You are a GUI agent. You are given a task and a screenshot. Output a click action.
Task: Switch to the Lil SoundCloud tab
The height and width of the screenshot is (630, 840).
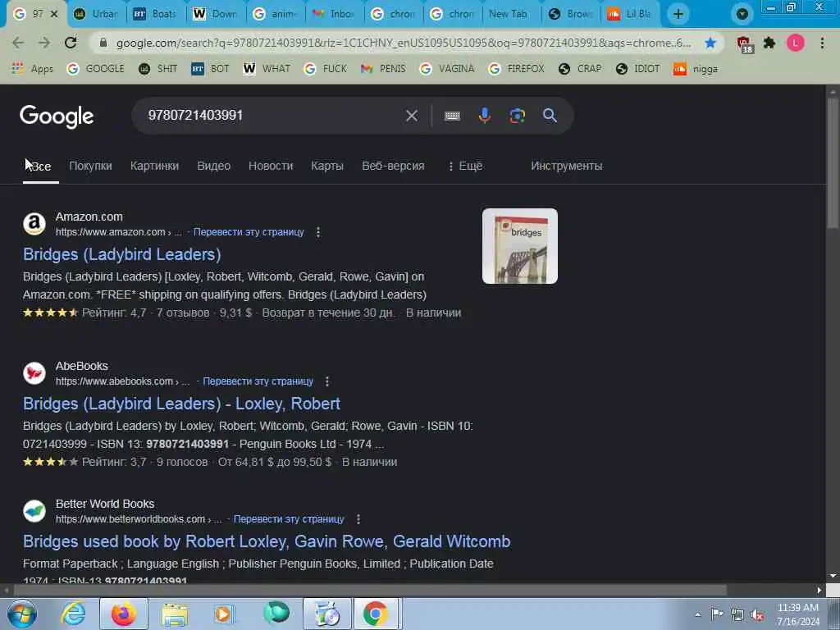tap(629, 14)
